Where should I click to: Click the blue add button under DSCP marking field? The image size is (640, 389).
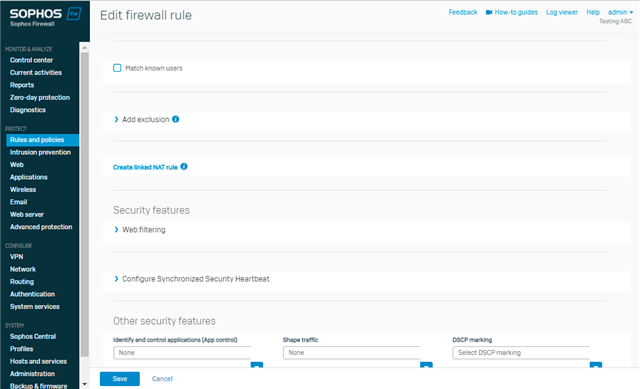click(x=596, y=365)
